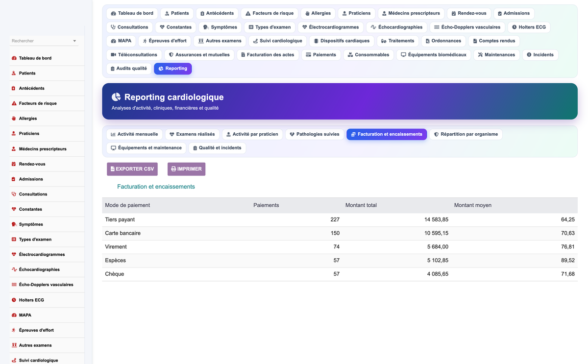Screen dimensions: 588x364
Task: Open Électrocardiogrammes in the sidebar
Action: pos(47,255)
